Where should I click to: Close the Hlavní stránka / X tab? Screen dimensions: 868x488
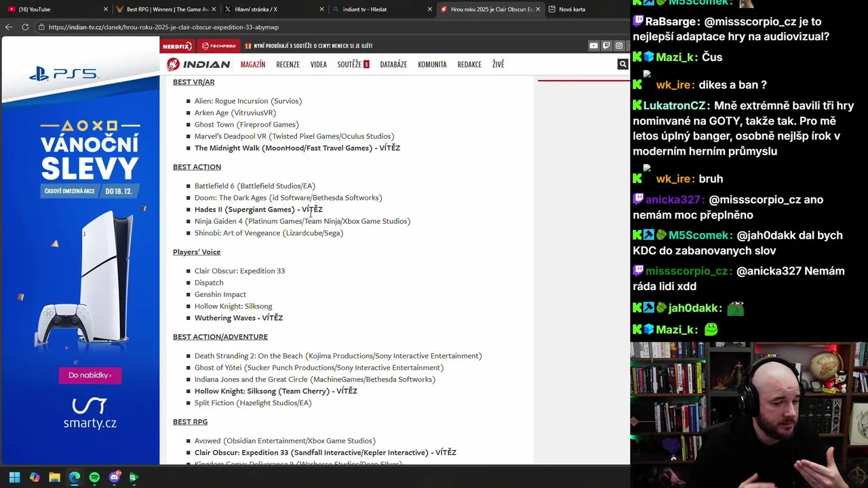click(321, 9)
